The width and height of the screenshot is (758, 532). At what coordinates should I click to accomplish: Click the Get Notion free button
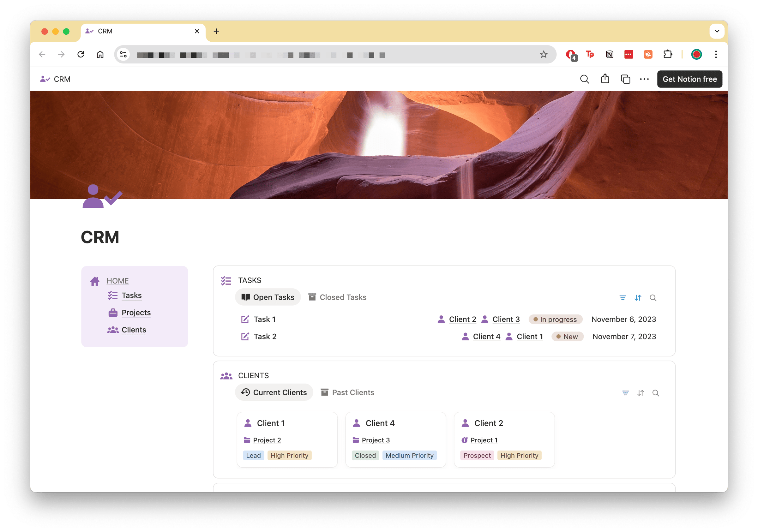(x=689, y=79)
